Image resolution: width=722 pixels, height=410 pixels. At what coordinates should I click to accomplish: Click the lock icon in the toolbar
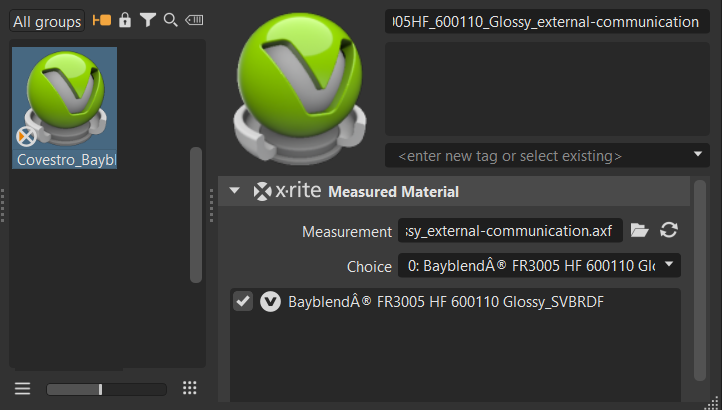125,20
